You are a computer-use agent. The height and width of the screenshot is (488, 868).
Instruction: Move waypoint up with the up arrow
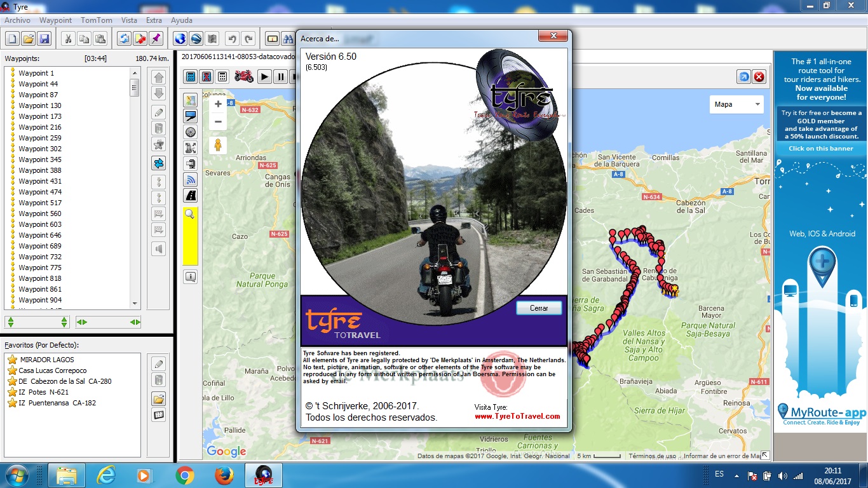pyautogui.click(x=159, y=78)
